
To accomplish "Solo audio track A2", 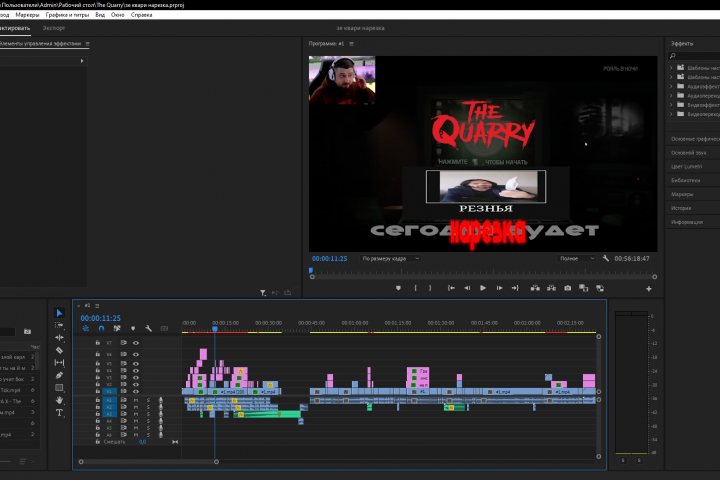I will [x=148, y=407].
